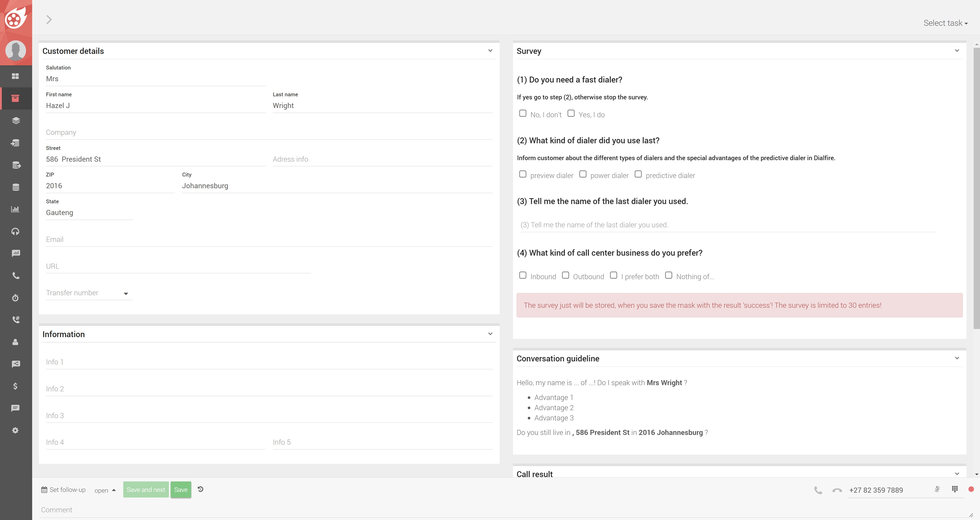Open the headset icon in sidebar
980x520 pixels.
coord(15,231)
